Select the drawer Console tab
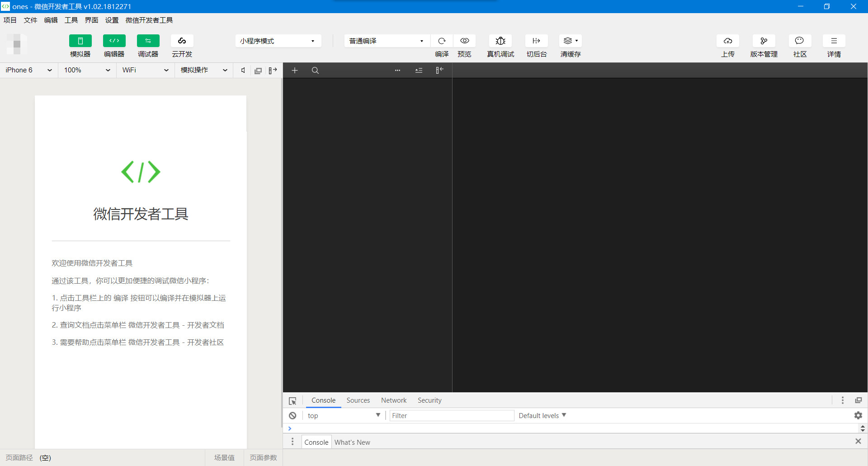The width and height of the screenshot is (868, 466). (316, 442)
